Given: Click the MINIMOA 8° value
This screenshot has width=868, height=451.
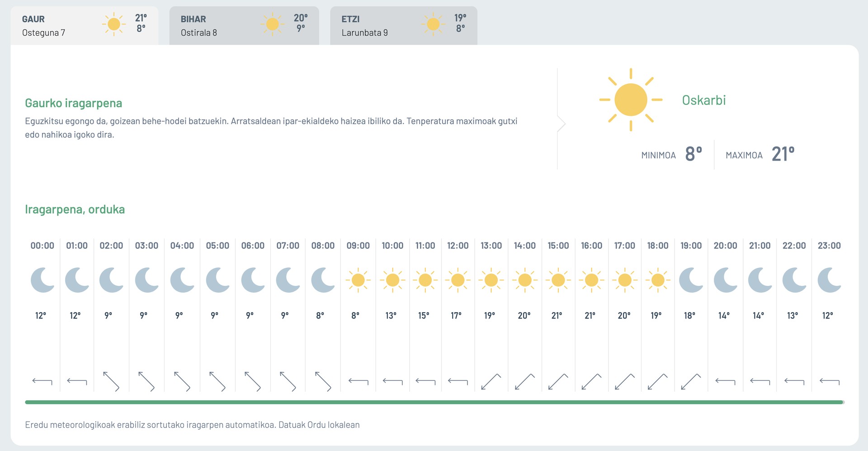Looking at the screenshot, I should (x=693, y=154).
